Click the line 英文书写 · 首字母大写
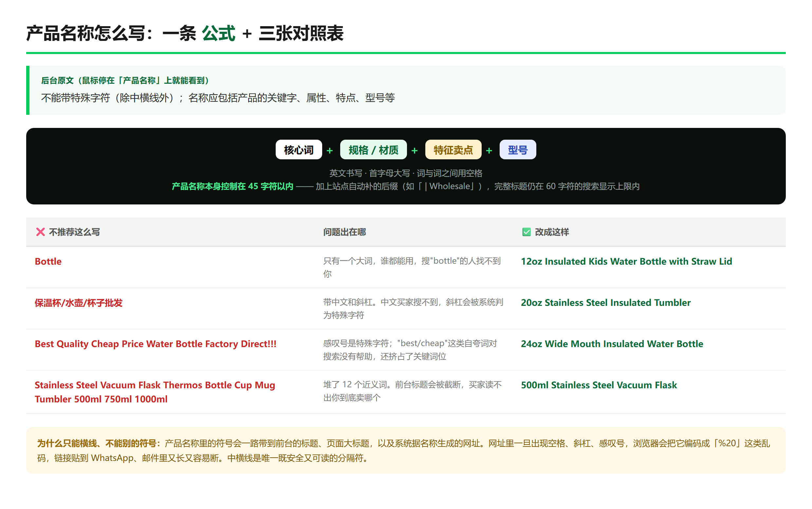This screenshot has width=812, height=509. tap(406, 173)
